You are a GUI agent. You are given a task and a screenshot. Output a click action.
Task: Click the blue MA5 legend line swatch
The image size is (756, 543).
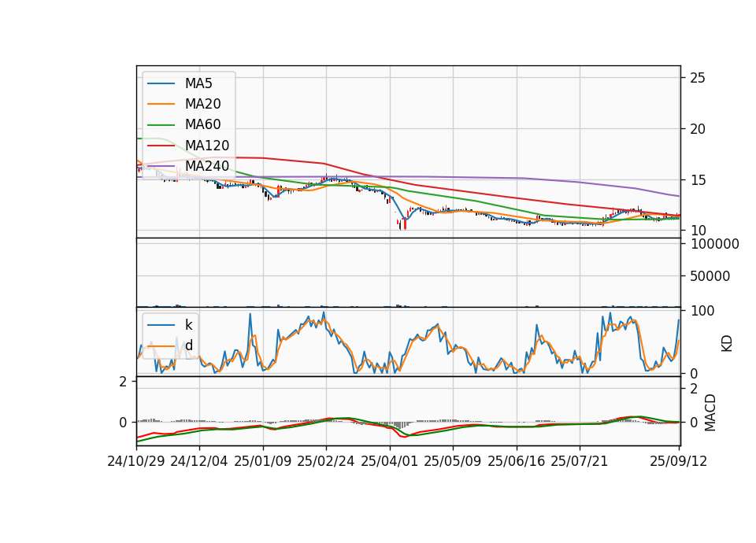pos(161,84)
